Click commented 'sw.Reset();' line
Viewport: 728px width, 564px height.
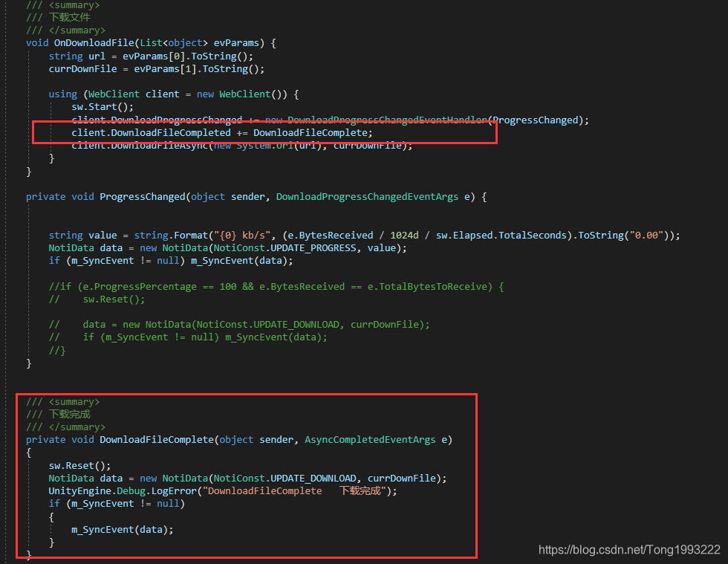click(x=97, y=299)
